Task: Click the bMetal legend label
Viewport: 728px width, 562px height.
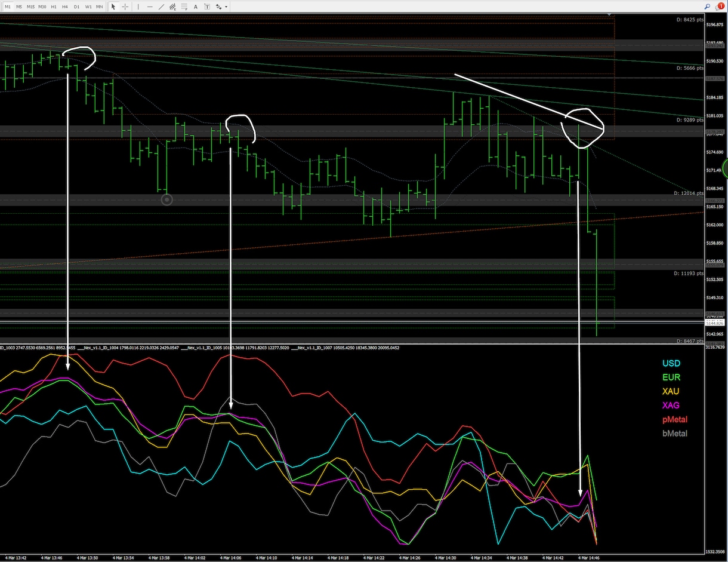Action: [x=675, y=434]
